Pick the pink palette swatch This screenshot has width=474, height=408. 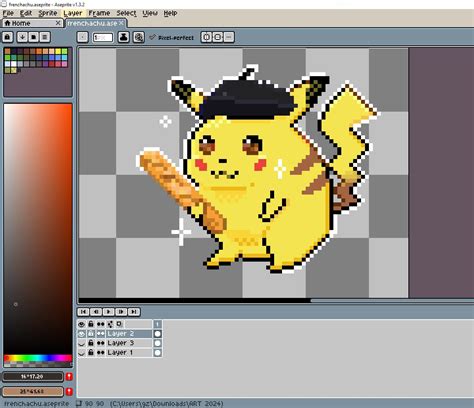pyautogui.click(x=65, y=64)
